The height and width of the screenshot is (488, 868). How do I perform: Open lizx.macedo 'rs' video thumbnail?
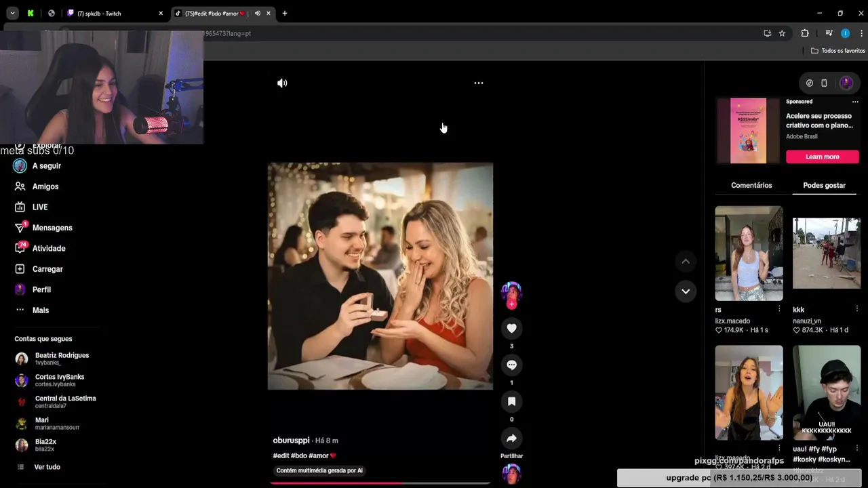[x=749, y=253]
